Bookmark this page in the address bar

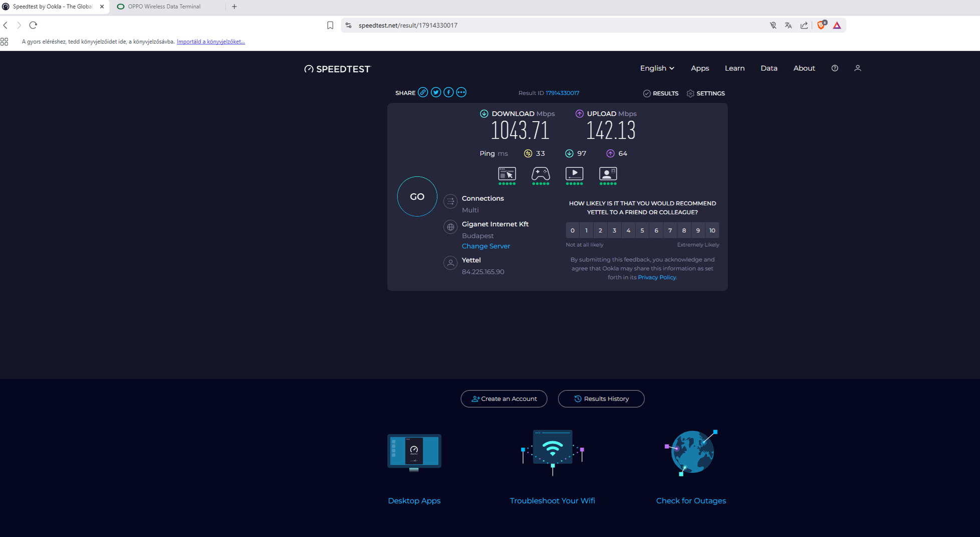tap(330, 25)
